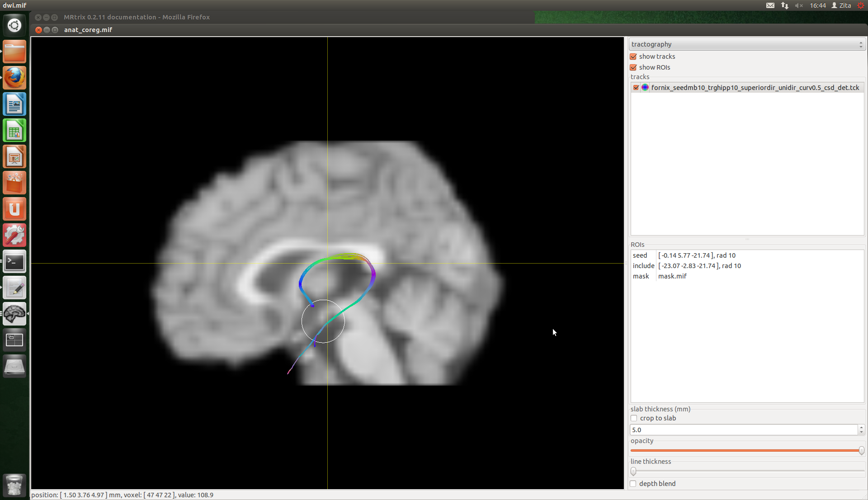The width and height of the screenshot is (868, 500).
Task: Launch LibreOffice Writer from dock
Action: (14, 104)
